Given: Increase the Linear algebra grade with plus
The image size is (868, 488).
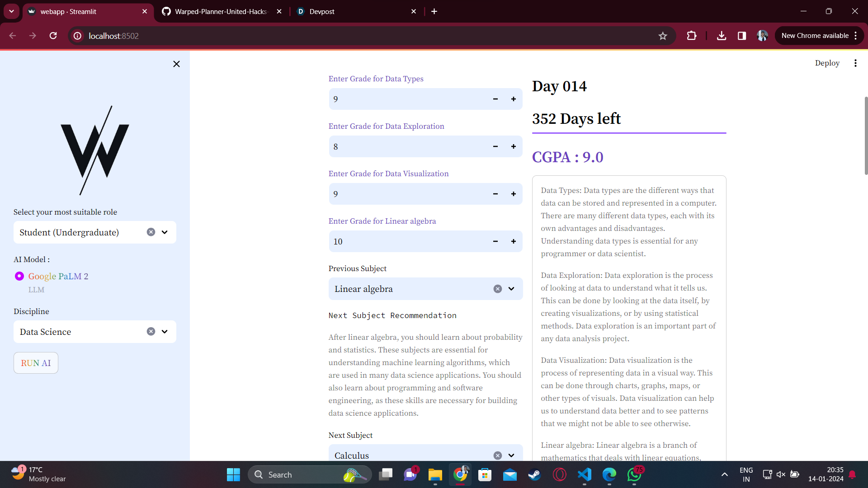Looking at the screenshot, I should click(x=514, y=241).
